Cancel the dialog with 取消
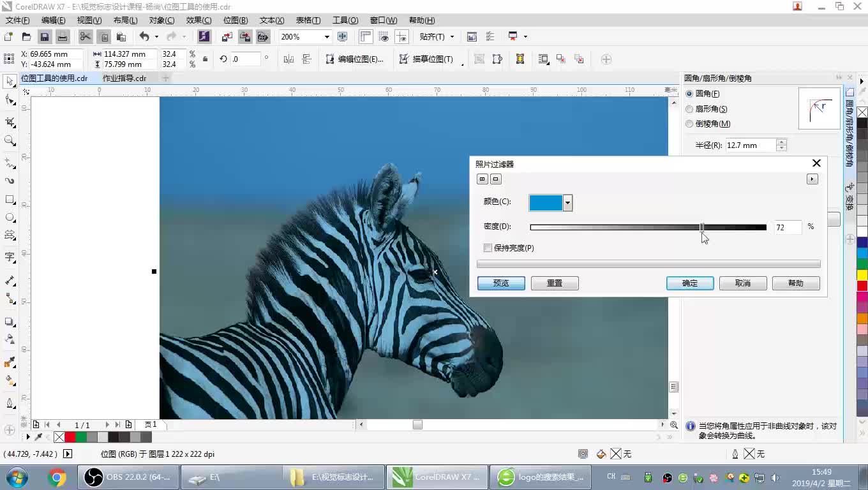Viewport: 868px width, 490px height. 743,283
